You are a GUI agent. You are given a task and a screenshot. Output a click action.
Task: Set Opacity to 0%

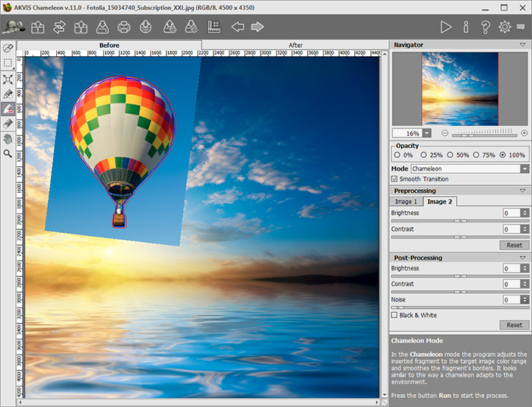(397, 155)
